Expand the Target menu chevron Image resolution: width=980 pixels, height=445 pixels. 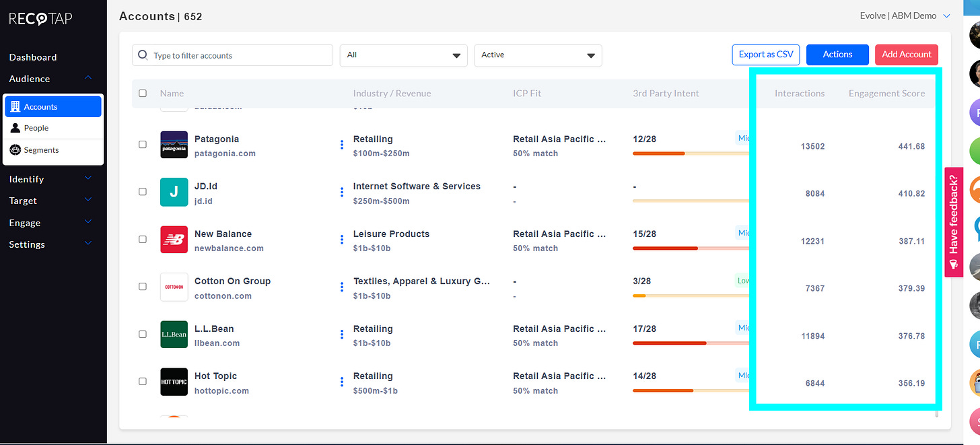pos(88,201)
